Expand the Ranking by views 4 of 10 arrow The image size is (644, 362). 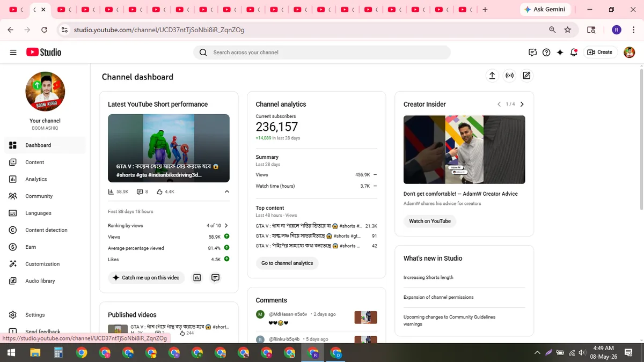click(226, 226)
